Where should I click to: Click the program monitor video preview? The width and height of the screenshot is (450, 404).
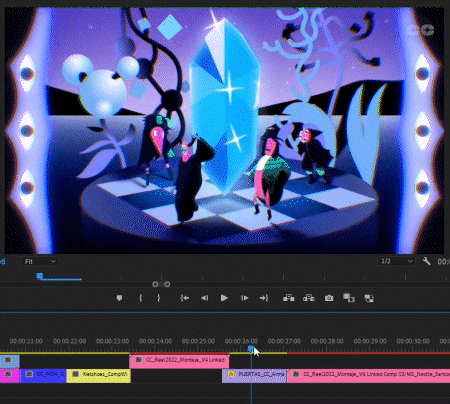224,130
